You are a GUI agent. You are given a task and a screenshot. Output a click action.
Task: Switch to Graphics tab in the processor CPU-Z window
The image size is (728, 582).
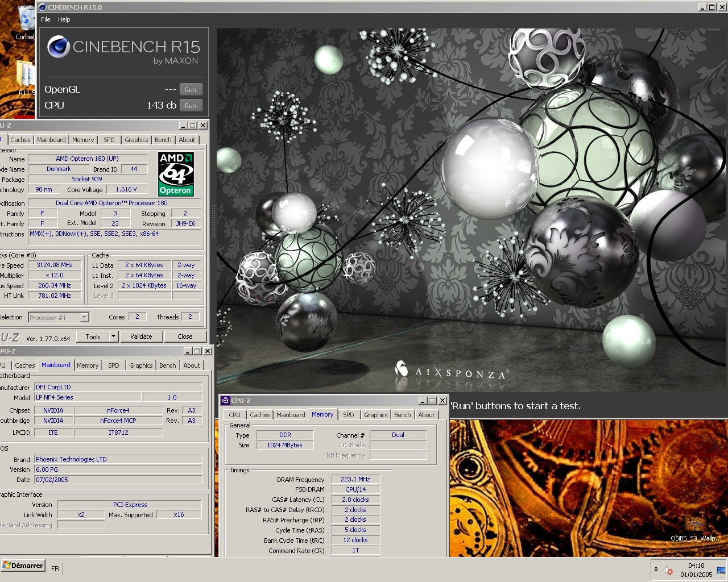136,140
